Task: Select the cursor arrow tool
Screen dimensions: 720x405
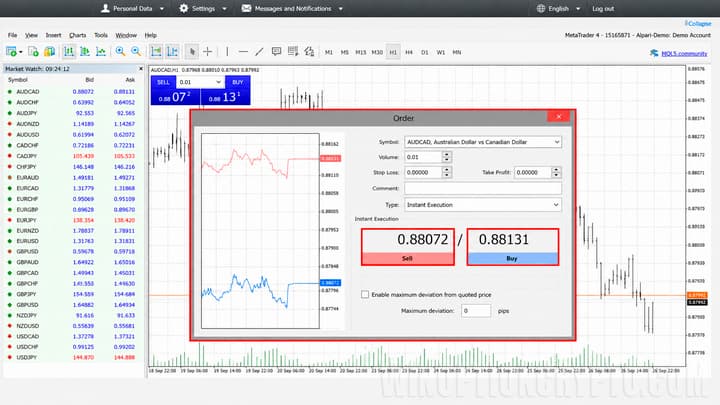Action: pyautogui.click(x=192, y=52)
